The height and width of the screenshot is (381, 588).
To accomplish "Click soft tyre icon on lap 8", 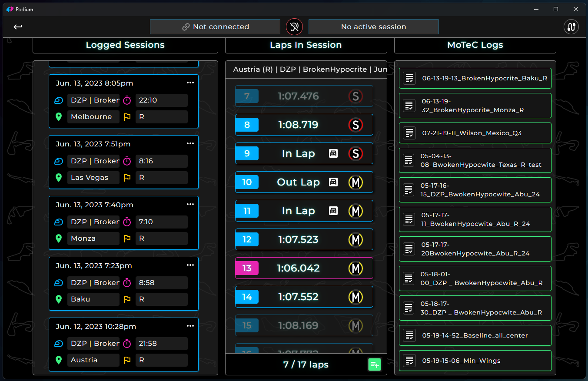I will tap(355, 125).
